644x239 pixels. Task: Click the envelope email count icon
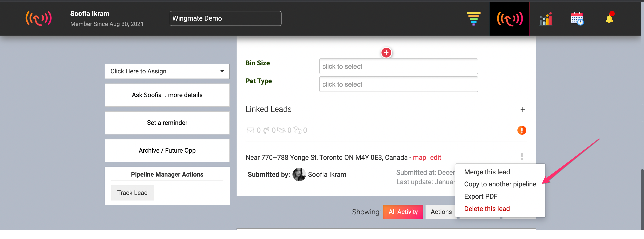[x=250, y=130]
